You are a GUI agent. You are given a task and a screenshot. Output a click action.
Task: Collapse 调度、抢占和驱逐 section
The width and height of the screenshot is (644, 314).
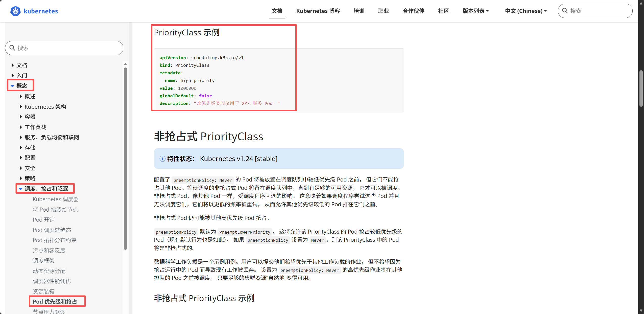(20, 189)
